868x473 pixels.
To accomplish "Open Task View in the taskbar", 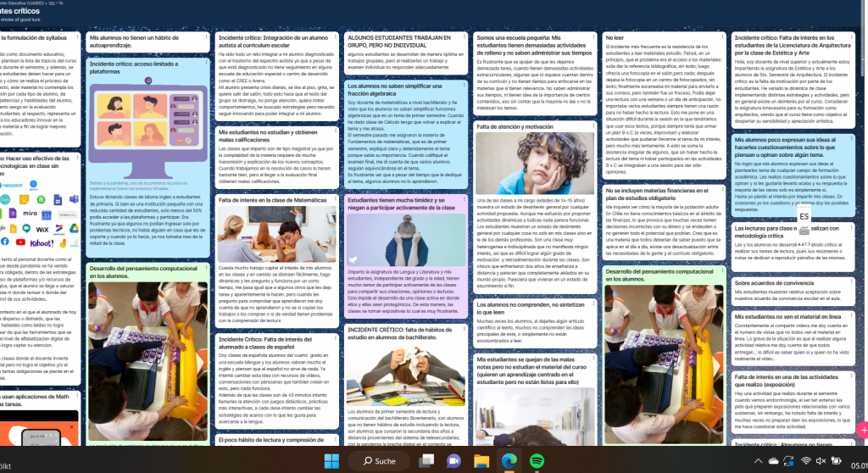I will click(426, 460).
